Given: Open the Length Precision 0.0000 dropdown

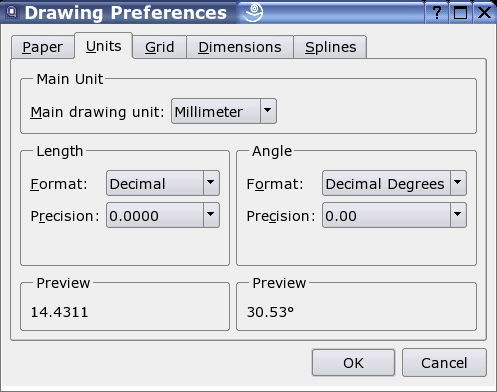Looking at the screenshot, I should pos(163,215).
